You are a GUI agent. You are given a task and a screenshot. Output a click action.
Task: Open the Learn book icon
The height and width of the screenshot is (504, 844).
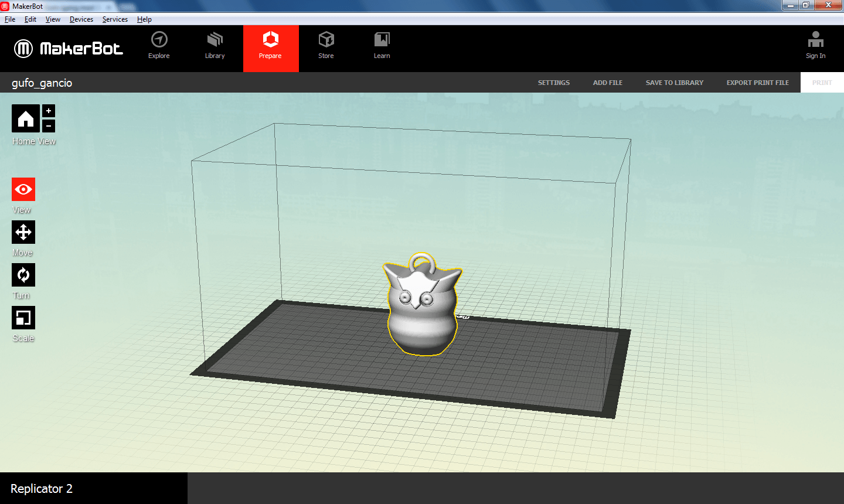tap(382, 40)
